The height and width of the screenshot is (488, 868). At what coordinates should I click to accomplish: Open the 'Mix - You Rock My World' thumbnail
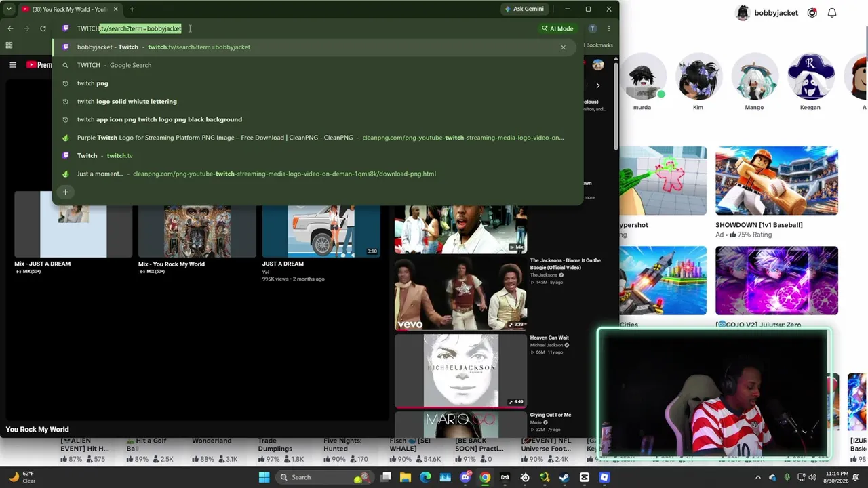pos(197,230)
